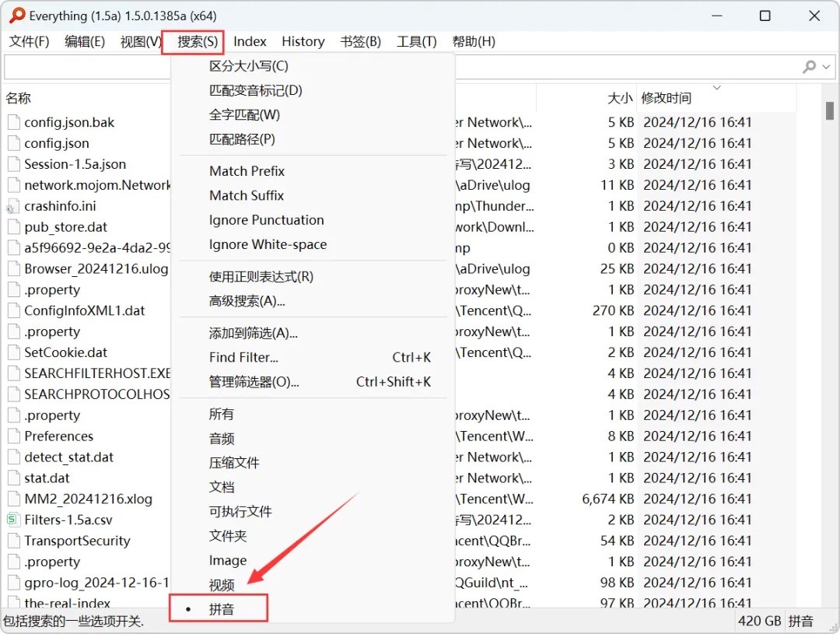Open the Index menu
This screenshot has width=840, height=634.
click(250, 41)
